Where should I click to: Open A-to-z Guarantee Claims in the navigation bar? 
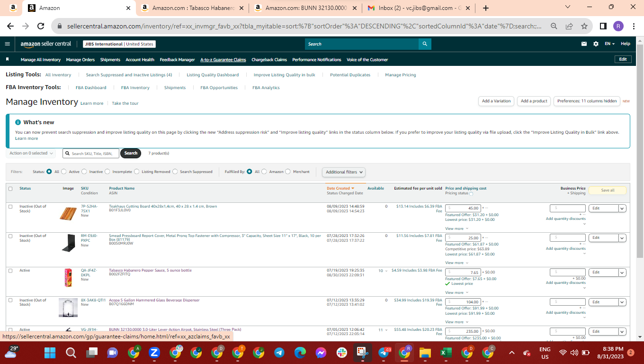click(223, 60)
